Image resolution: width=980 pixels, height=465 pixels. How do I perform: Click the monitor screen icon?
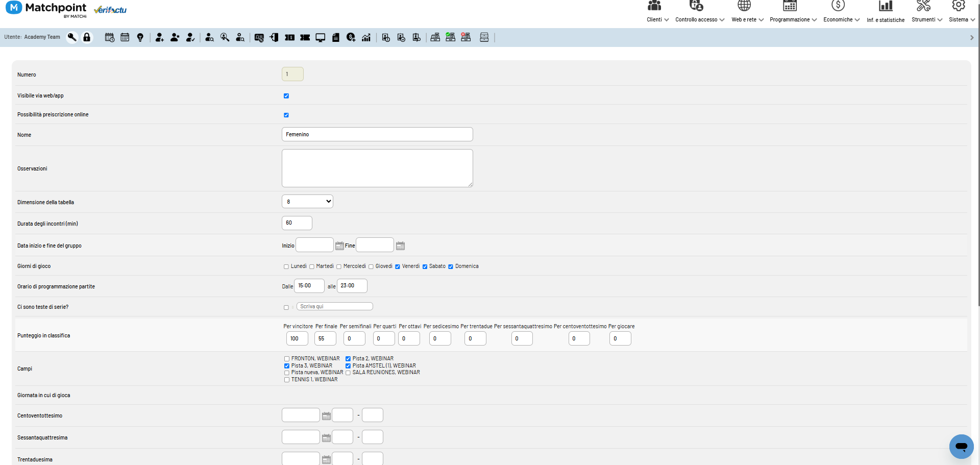tap(321, 37)
